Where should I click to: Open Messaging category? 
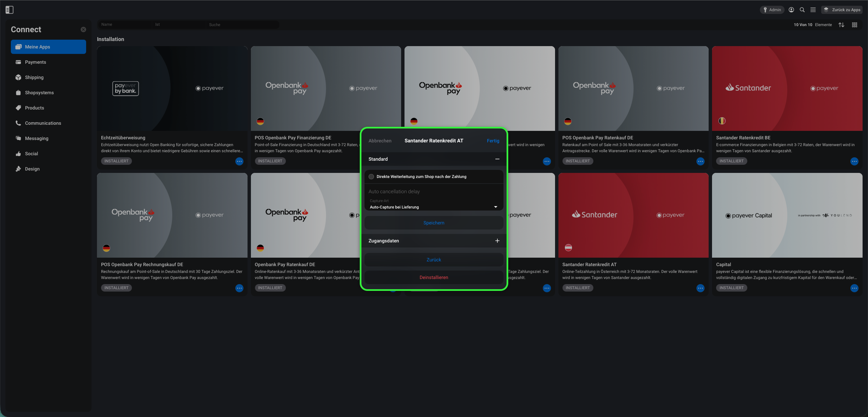(48, 138)
